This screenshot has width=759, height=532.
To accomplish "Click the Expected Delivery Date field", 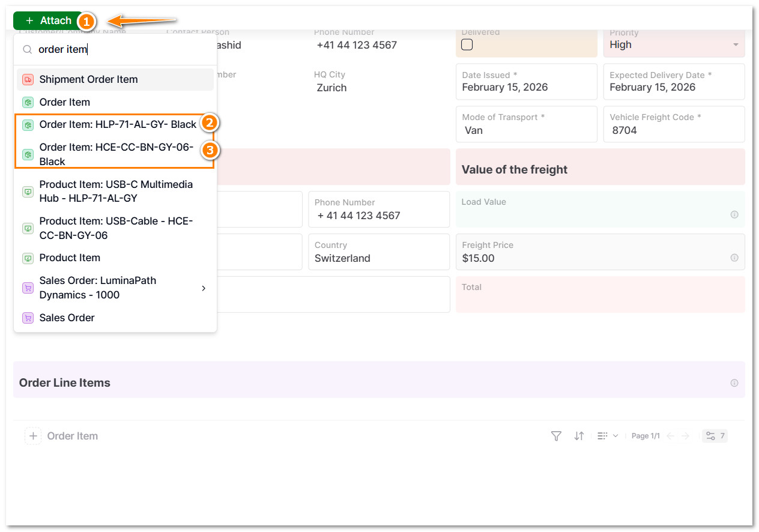I will (673, 82).
